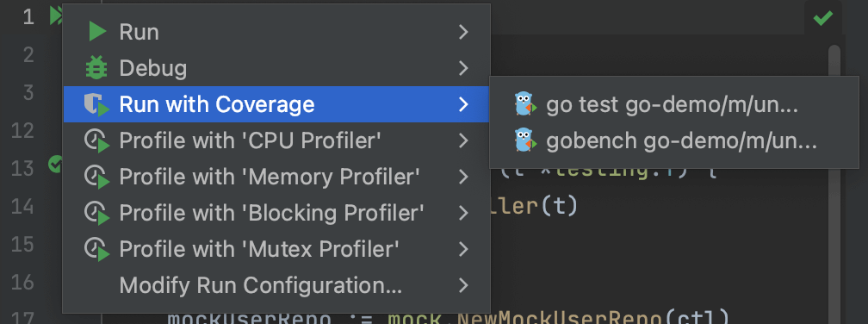Expand the Modify Run Configuration submenu arrow

(x=464, y=286)
